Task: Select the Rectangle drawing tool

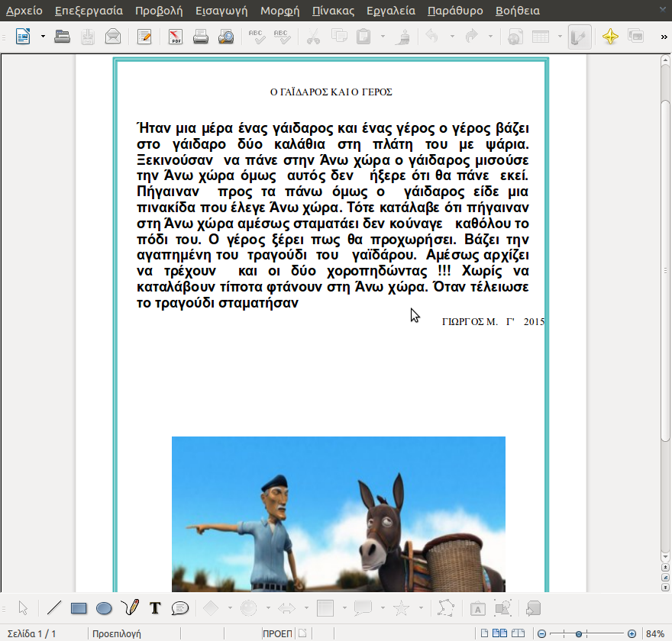Action: 79,608
